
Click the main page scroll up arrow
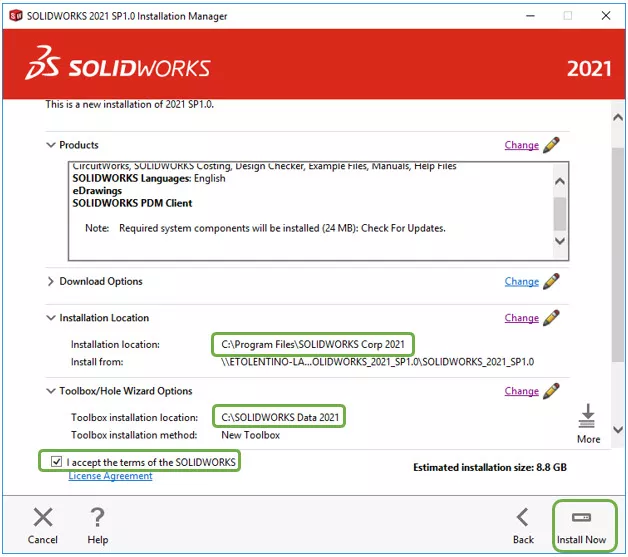(x=618, y=117)
